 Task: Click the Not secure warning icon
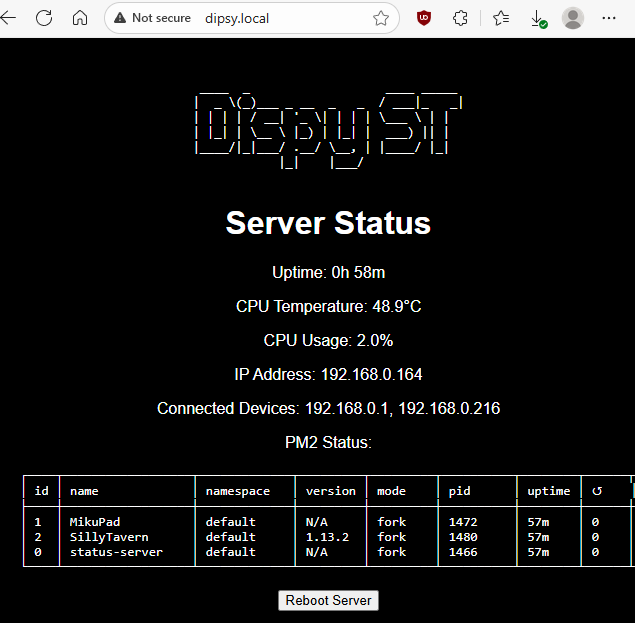pos(120,18)
